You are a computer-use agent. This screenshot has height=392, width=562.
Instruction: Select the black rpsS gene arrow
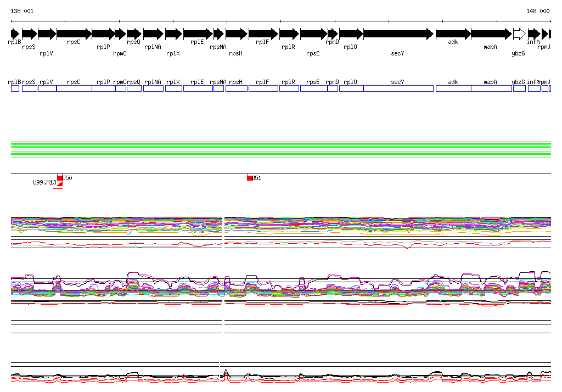pyautogui.click(x=30, y=34)
